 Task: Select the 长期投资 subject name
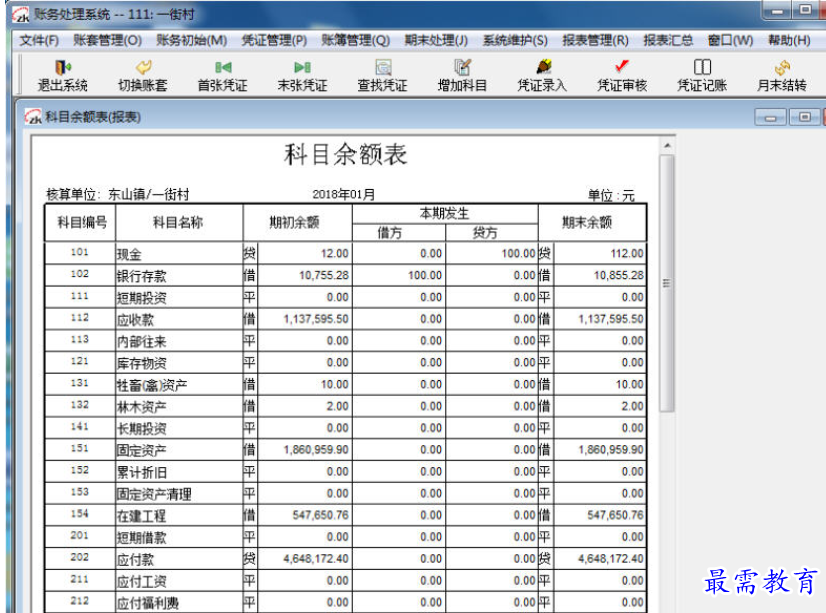[142, 429]
